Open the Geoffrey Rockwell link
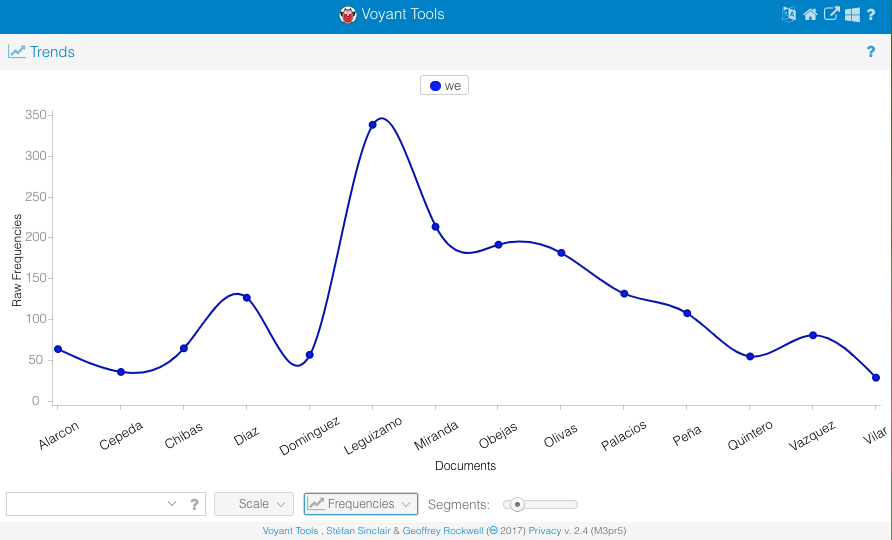892x540 pixels. 443,530
